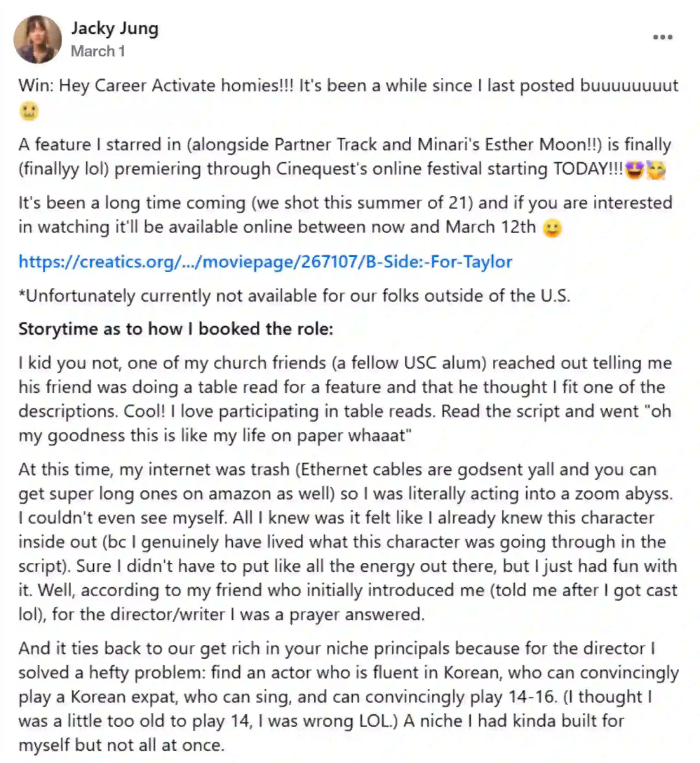The height and width of the screenshot is (763, 700).
Task: Click the March 12th date text
Action: 491,227
